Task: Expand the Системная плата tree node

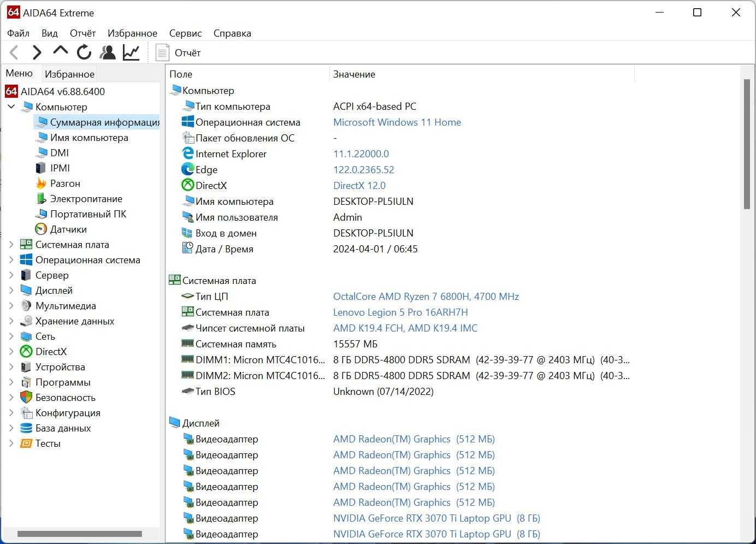Action: click(11, 245)
